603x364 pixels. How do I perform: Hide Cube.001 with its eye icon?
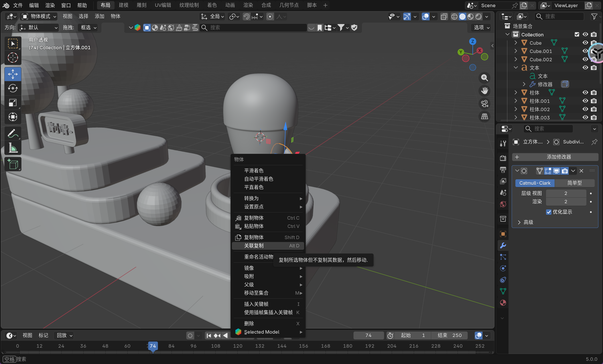(585, 51)
